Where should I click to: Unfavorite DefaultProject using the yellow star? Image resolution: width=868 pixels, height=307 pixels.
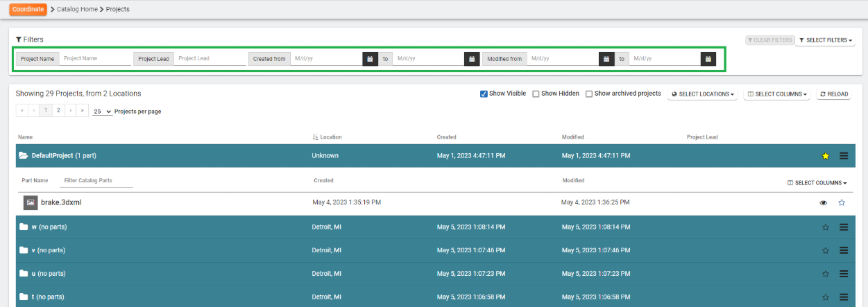pyautogui.click(x=826, y=156)
